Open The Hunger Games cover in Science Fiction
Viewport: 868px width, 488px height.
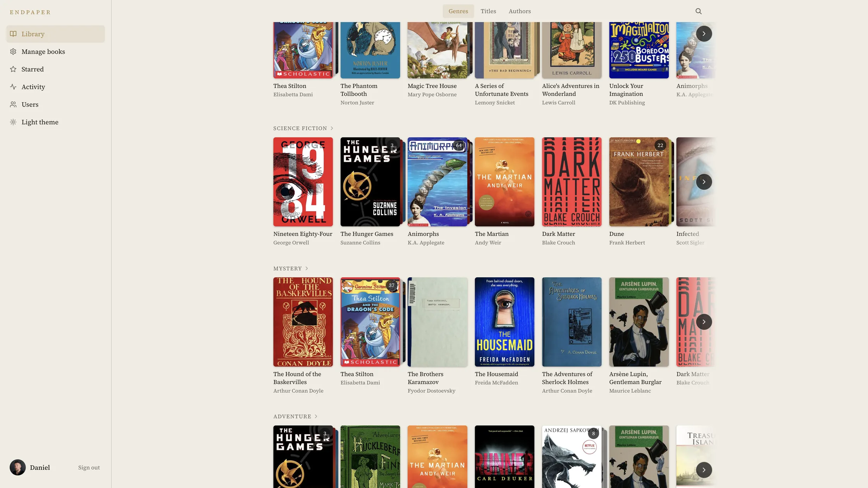click(370, 182)
